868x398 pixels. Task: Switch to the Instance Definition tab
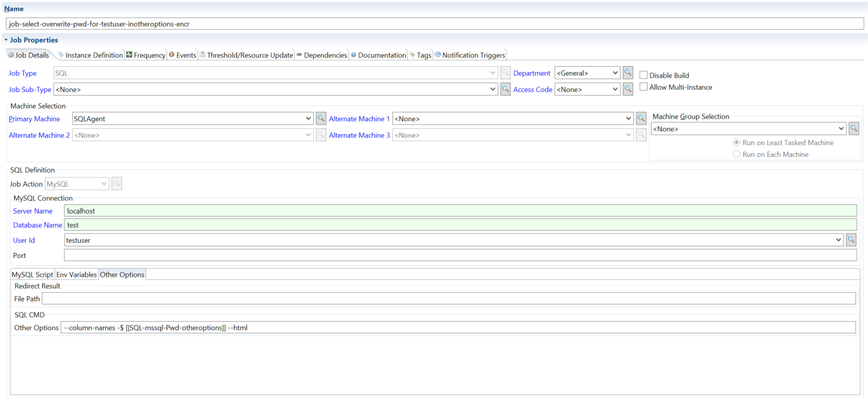tap(90, 55)
